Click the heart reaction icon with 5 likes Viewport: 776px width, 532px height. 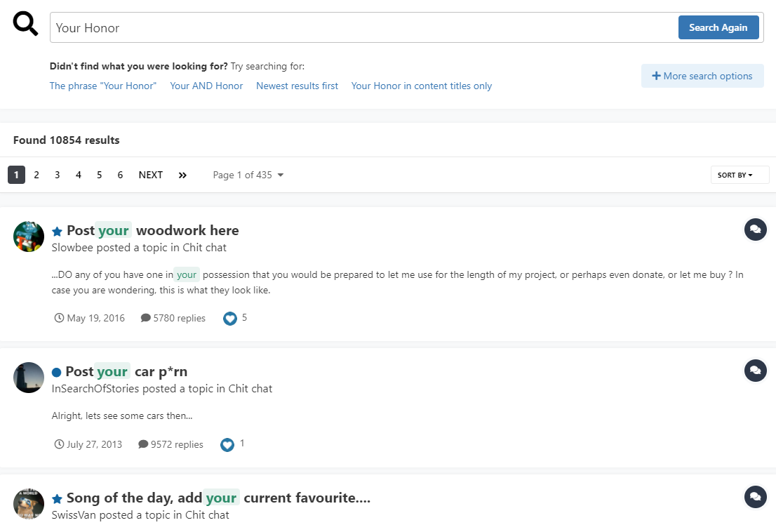(229, 319)
